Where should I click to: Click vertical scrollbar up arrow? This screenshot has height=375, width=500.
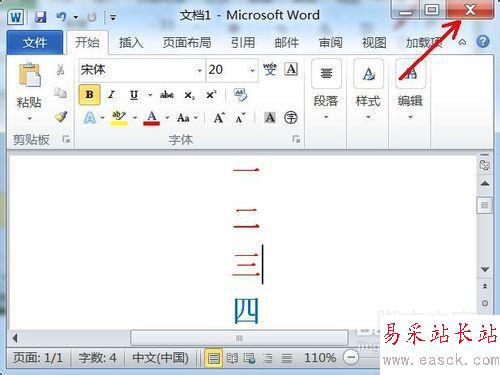pos(485,184)
